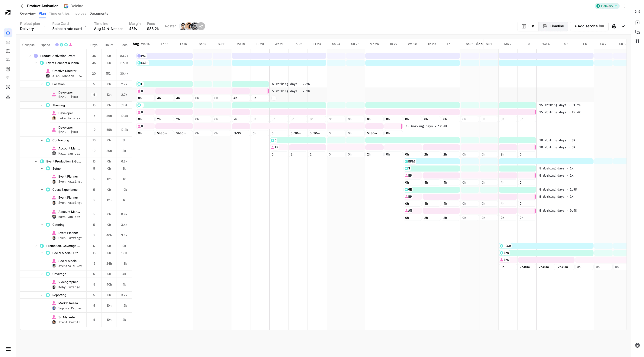Image resolution: width=644 pixels, height=357 pixels.
Task: Open the help lifebuoy icon at bottom right
Action: pos(637,345)
